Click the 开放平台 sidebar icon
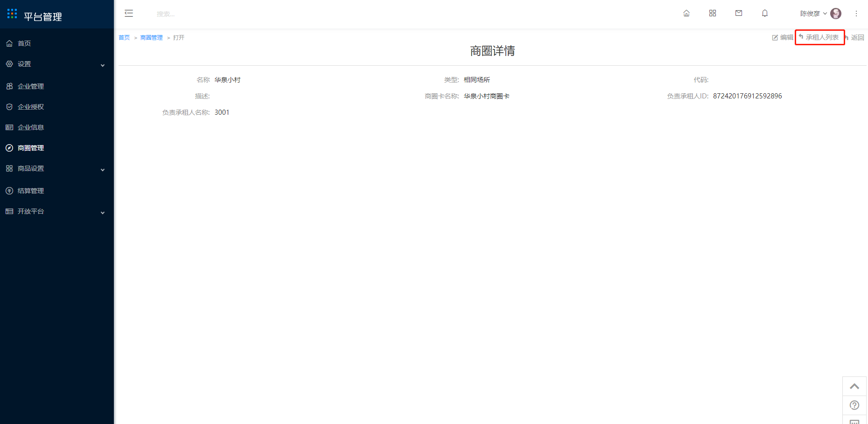The height and width of the screenshot is (424, 868). [9, 211]
